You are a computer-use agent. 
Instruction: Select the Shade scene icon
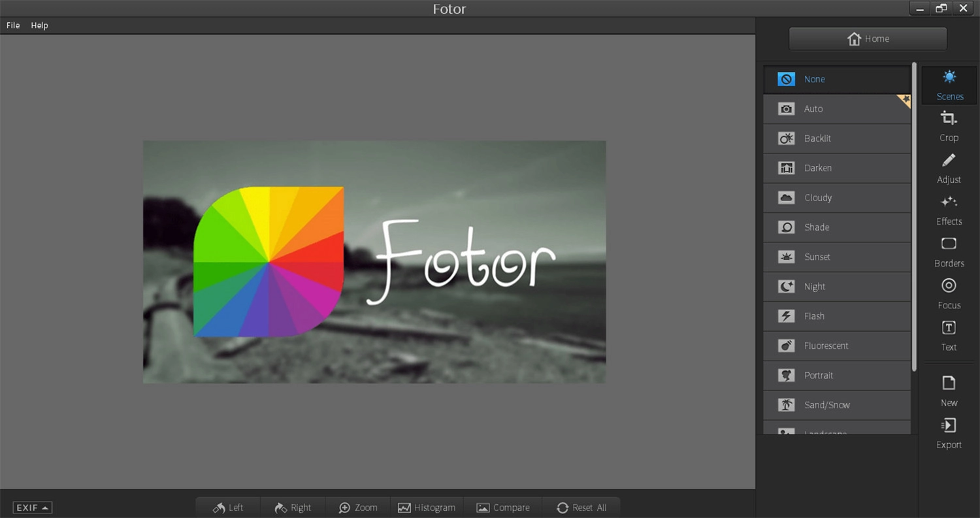tap(786, 227)
